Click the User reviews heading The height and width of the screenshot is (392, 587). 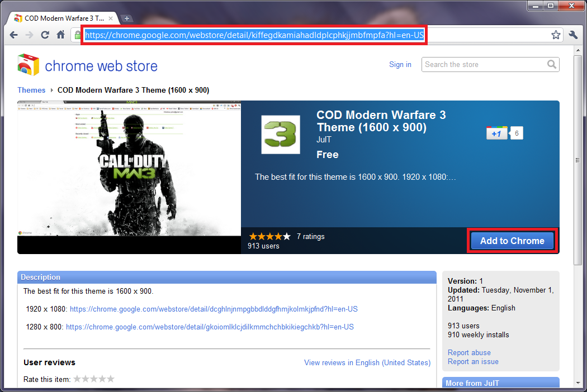(49, 362)
